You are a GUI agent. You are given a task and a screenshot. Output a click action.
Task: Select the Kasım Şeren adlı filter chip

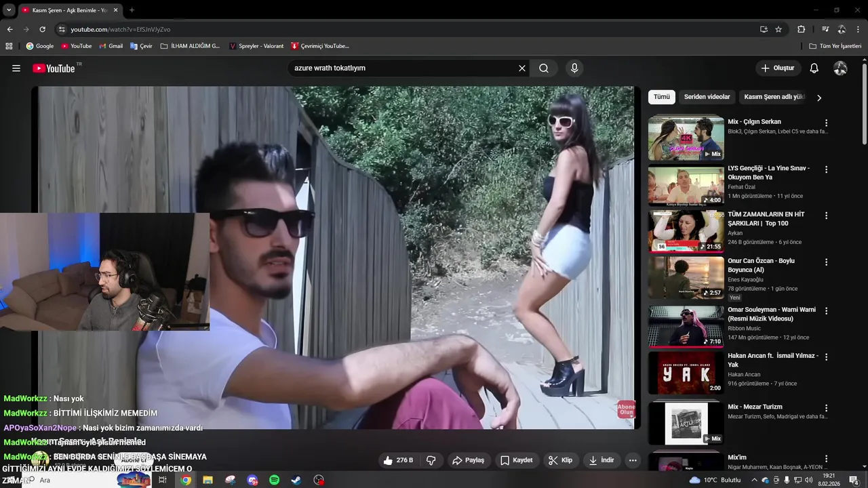[774, 97]
